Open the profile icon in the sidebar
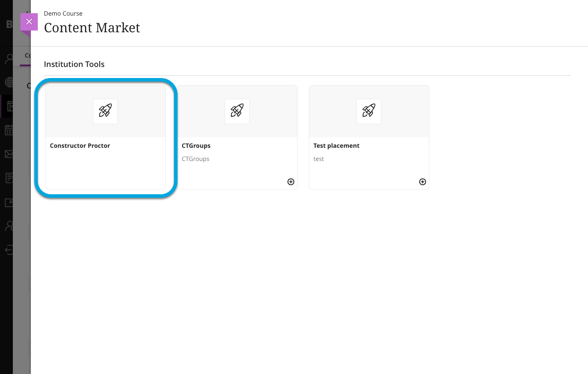The width and height of the screenshot is (588, 374). click(x=9, y=59)
